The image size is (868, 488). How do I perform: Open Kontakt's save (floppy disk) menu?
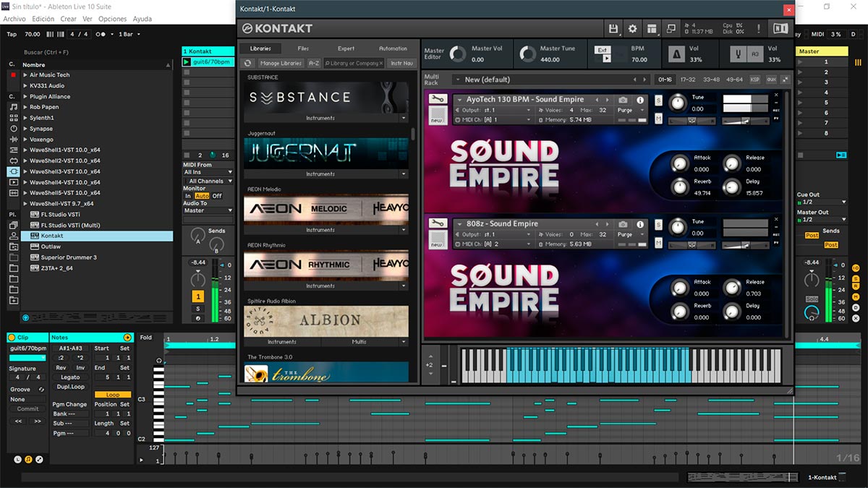tap(613, 28)
